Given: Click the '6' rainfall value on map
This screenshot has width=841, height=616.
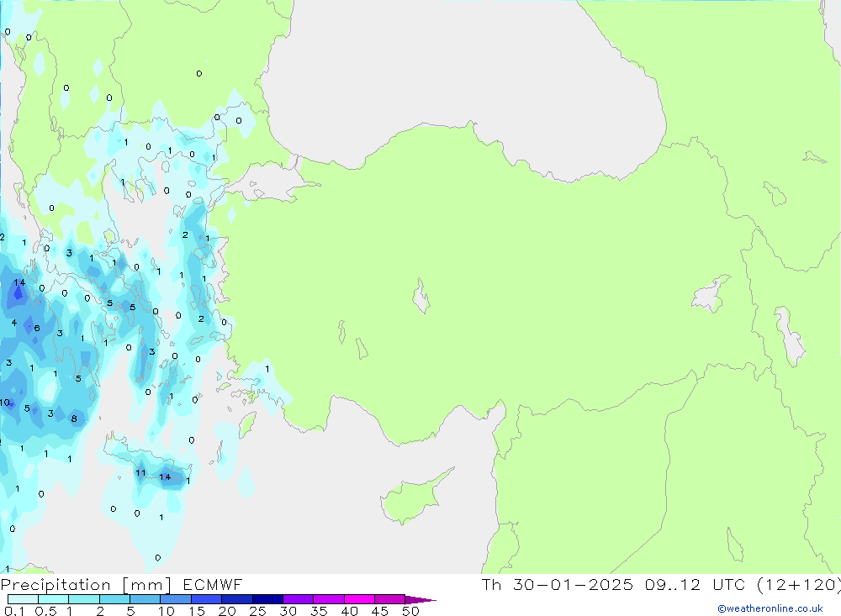Looking at the screenshot, I should pos(36,328).
